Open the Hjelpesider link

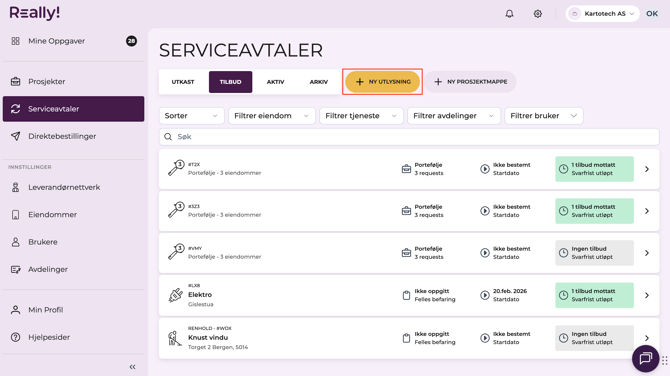[73, 337]
